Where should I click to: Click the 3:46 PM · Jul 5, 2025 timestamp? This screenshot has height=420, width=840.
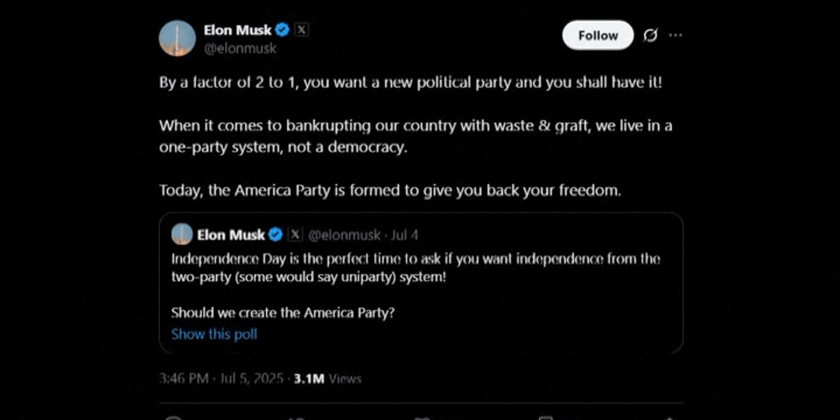(221, 379)
